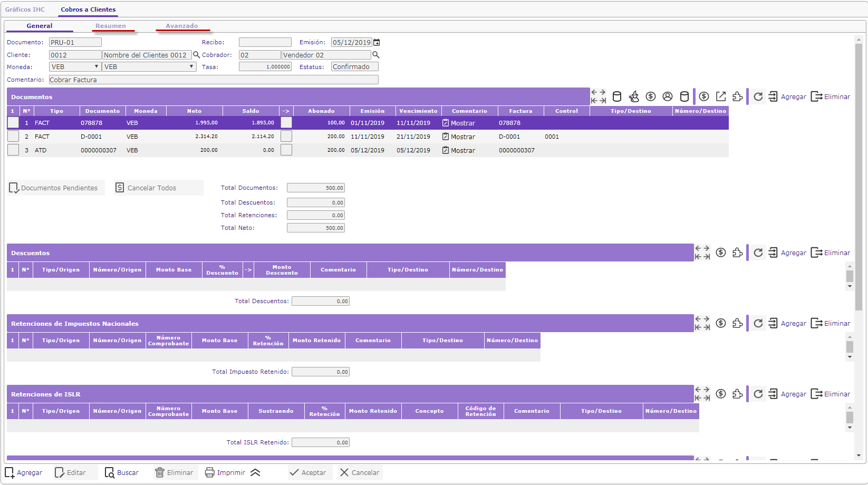Screen dimensions: 868x485
Task: Click the puzzle piece icon in Retenciones de ISLR
Action: pyautogui.click(x=738, y=394)
